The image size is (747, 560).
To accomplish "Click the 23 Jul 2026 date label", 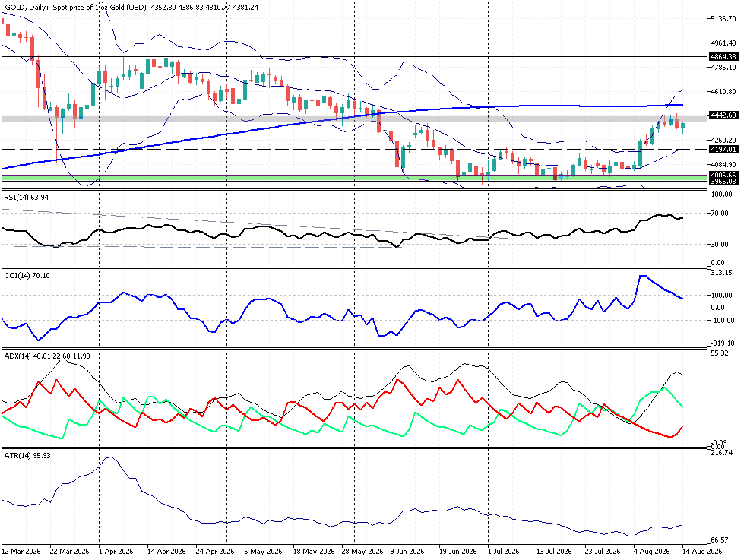I will (602, 552).
